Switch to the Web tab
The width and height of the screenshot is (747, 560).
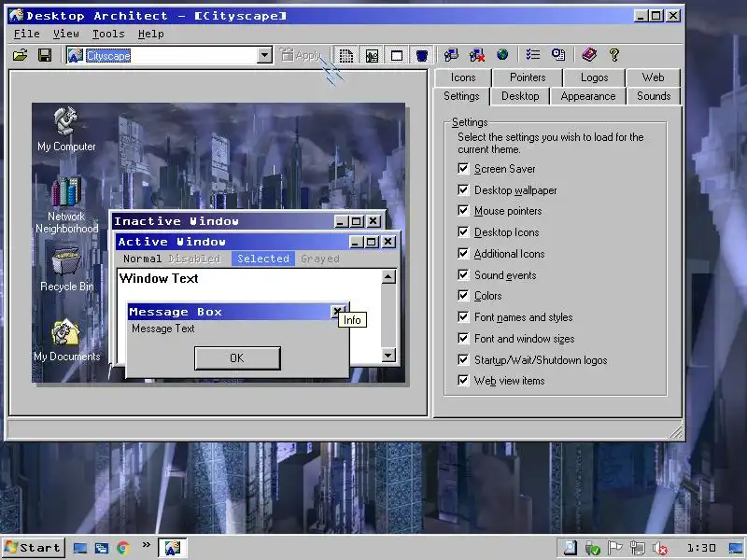[653, 77]
